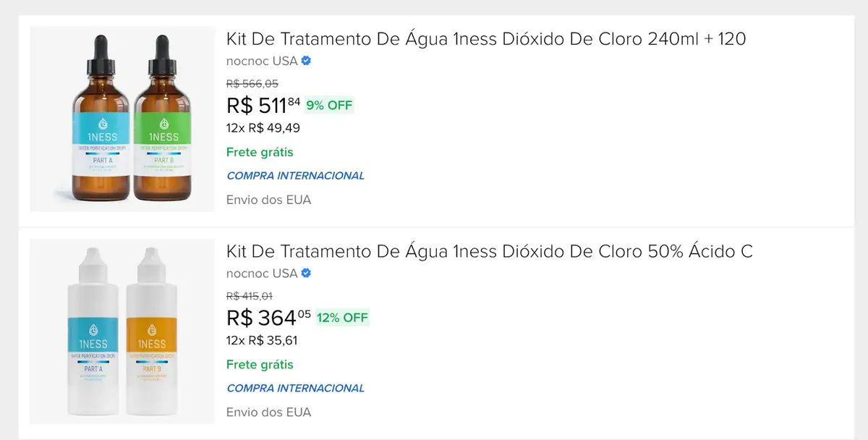Click the 12x R$ 35,61 installment text
This screenshot has height=440, width=868.
click(x=262, y=341)
